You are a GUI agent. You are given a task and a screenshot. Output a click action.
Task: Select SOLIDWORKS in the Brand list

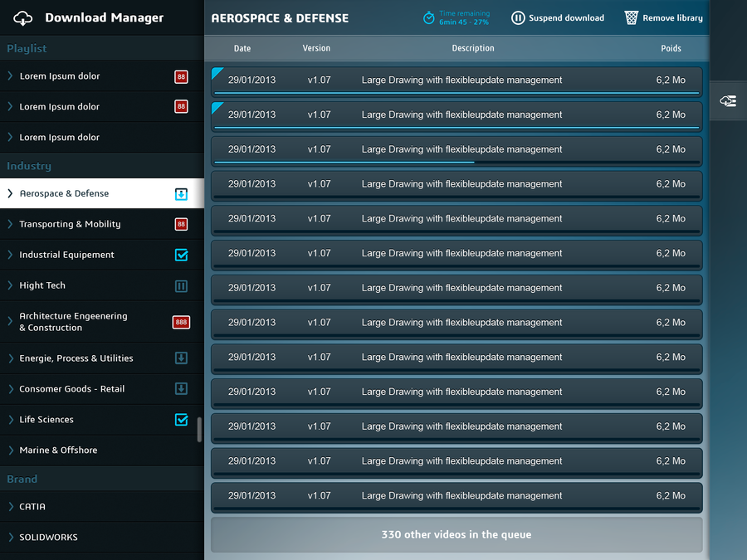coord(48,537)
